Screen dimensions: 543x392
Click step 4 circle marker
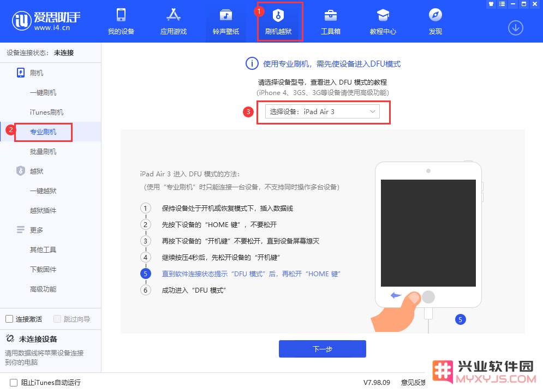[x=146, y=258]
